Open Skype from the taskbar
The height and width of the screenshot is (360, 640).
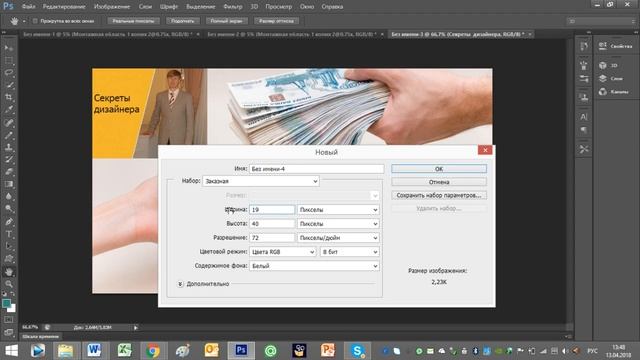357,351
